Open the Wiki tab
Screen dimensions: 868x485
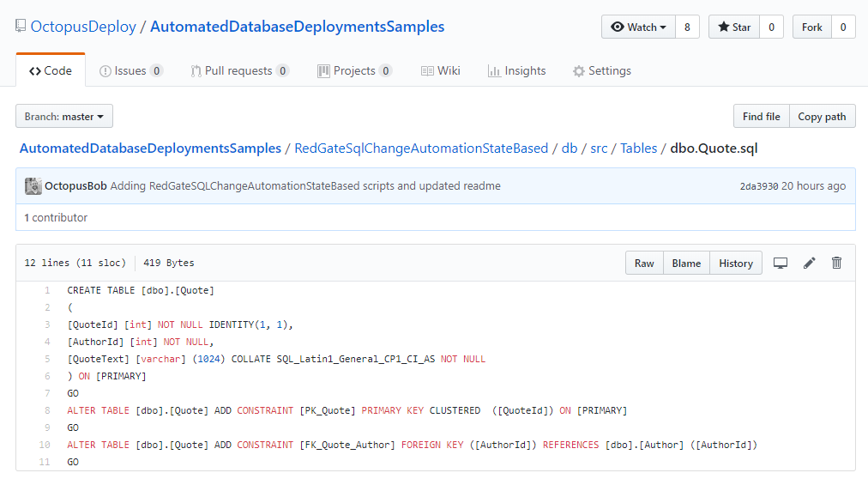(x=440, y=71)
